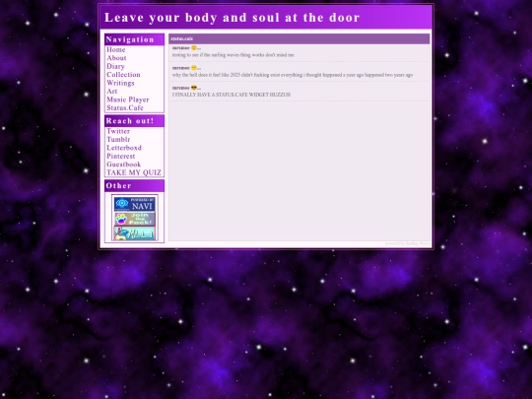This screenshot has width=532, height=399.
Task: Open the Diary link
Action: 115,67
